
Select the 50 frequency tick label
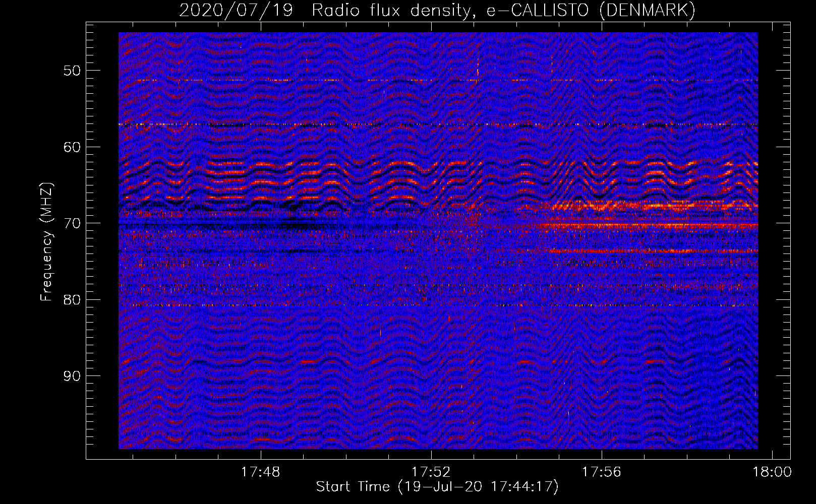click(72, 71)
